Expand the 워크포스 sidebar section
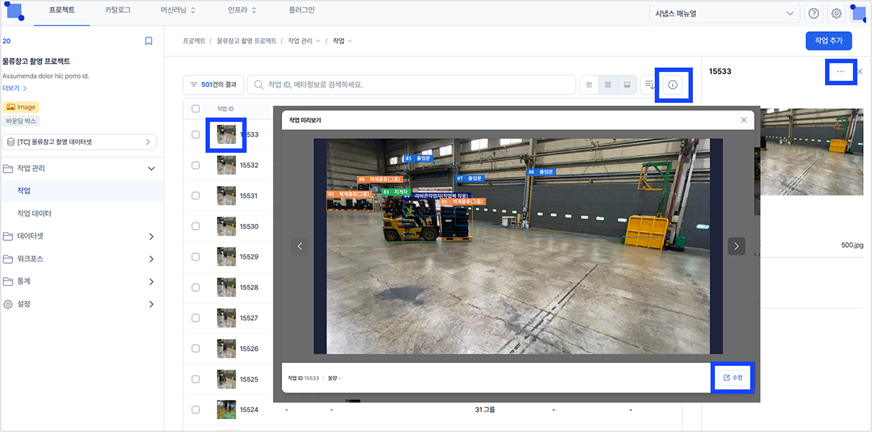 pos(151,259)
